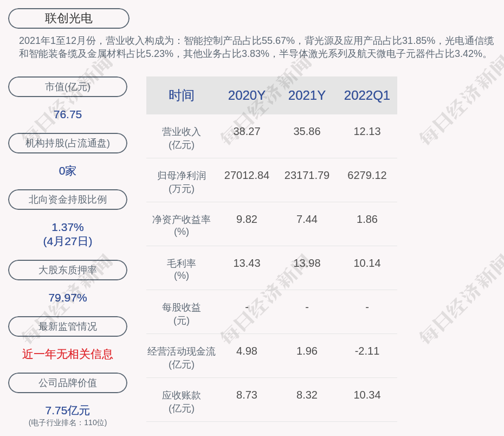Select the 北向资金持股比例 label pill
Viewport: 504px width, 436px height.
coord(68,200)
